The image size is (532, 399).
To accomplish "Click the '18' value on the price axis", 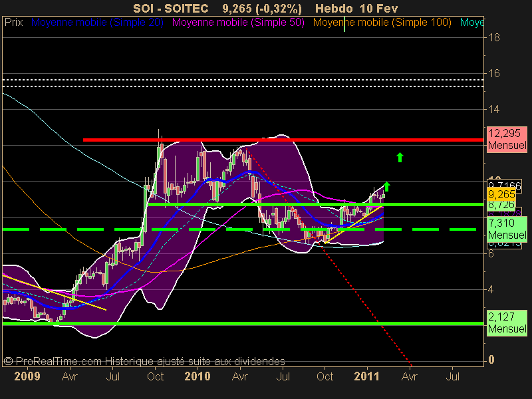I will click(x=494, y=37).
